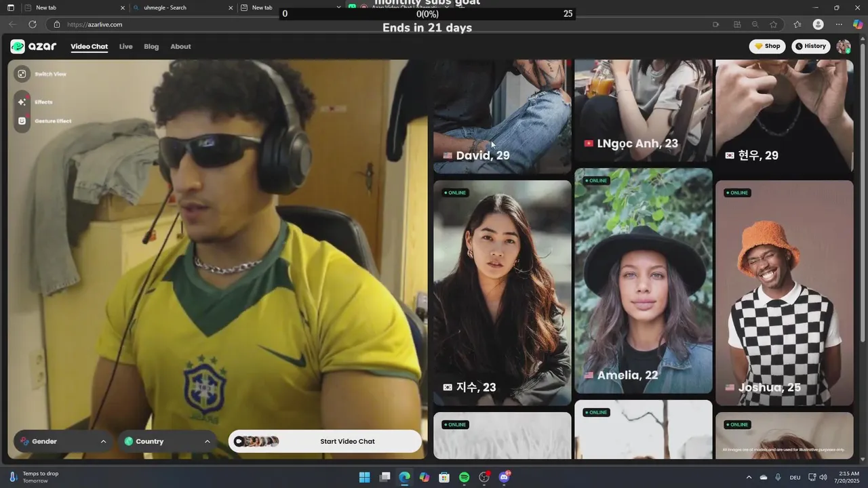This screenshot has height=488, width=868.
Task: Click the Azar logo
Action: [33, 47]
